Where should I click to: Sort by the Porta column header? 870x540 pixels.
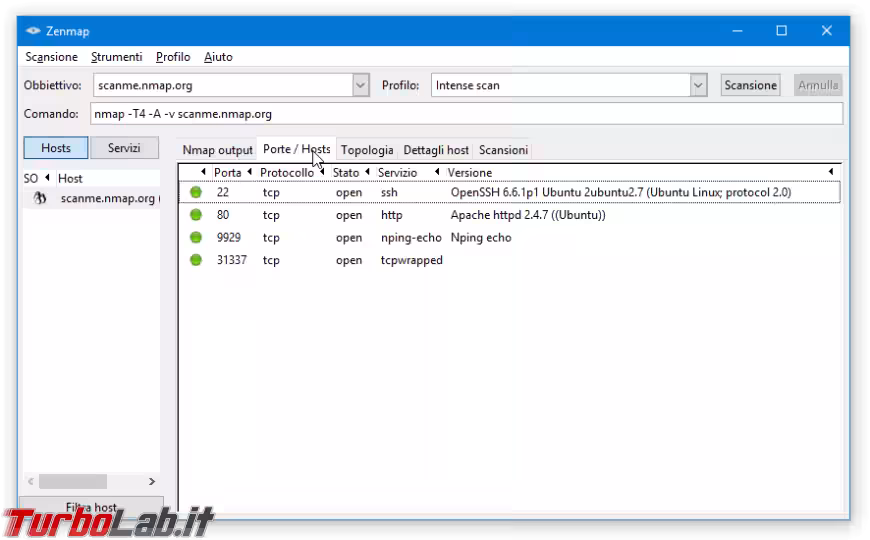click(227, 173)
